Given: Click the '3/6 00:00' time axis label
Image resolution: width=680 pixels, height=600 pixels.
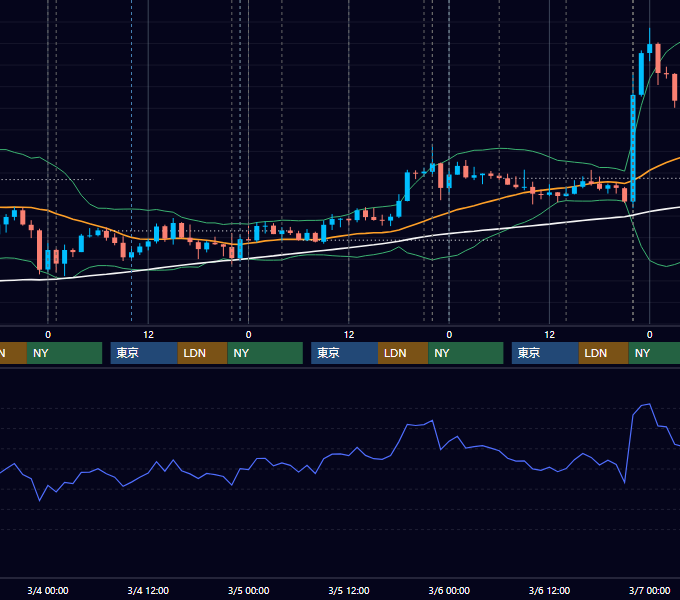Looking at the screenshot, I should click(449, 590).
